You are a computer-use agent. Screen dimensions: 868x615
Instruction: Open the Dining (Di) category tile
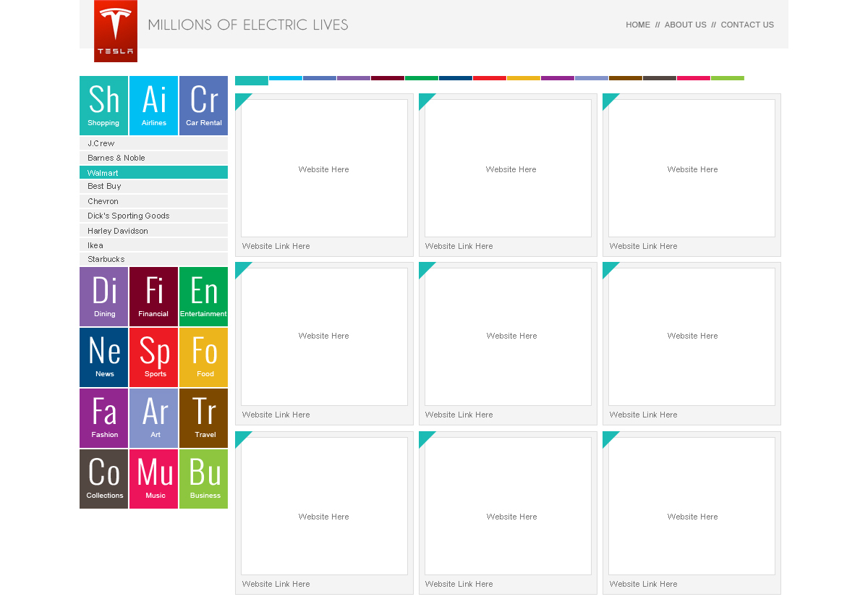click(x=103, y=297)
